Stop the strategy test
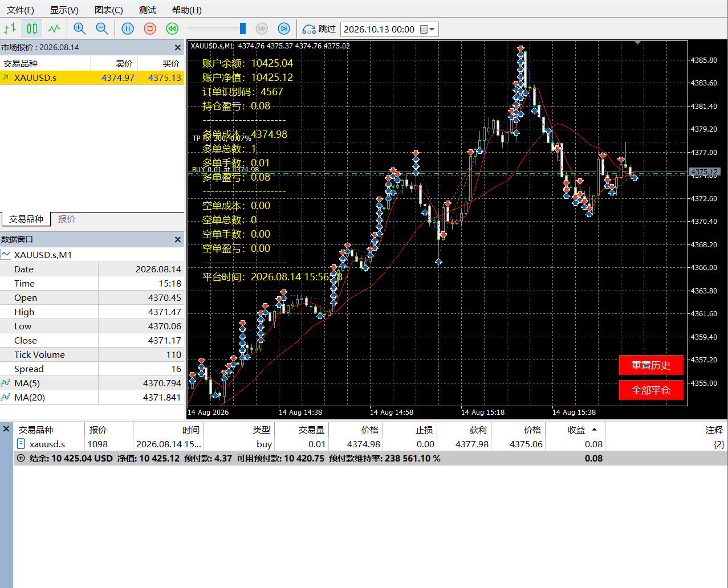The image size is (728, 588). 150,28
